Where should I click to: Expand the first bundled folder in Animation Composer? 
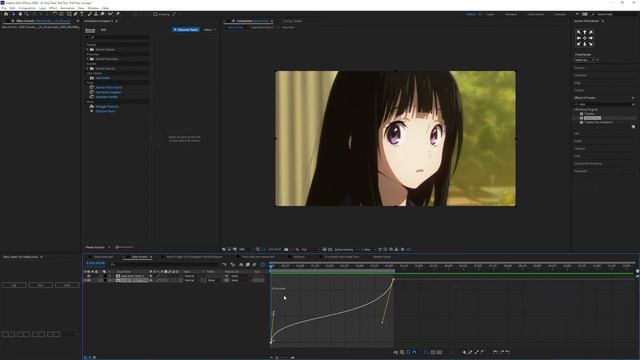point(87,49)
